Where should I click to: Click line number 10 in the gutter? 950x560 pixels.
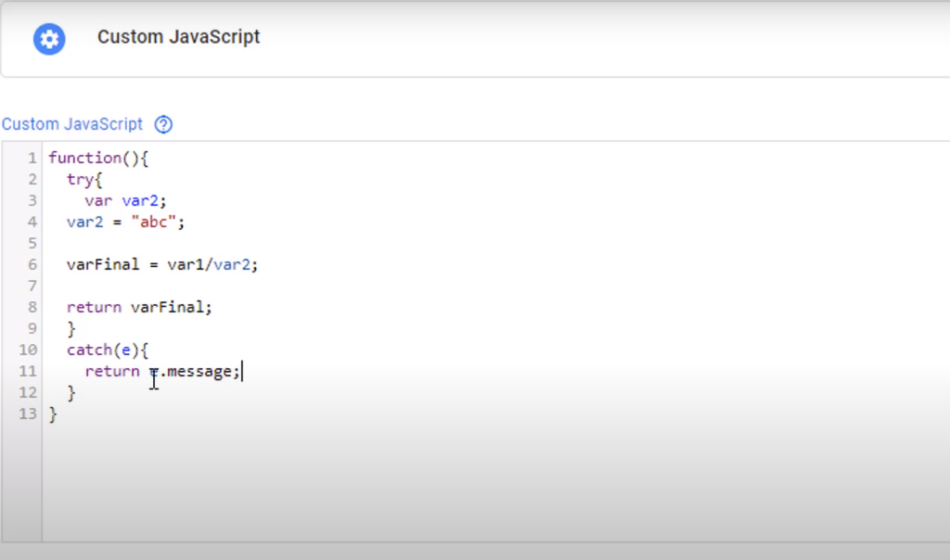click(28, 350)
